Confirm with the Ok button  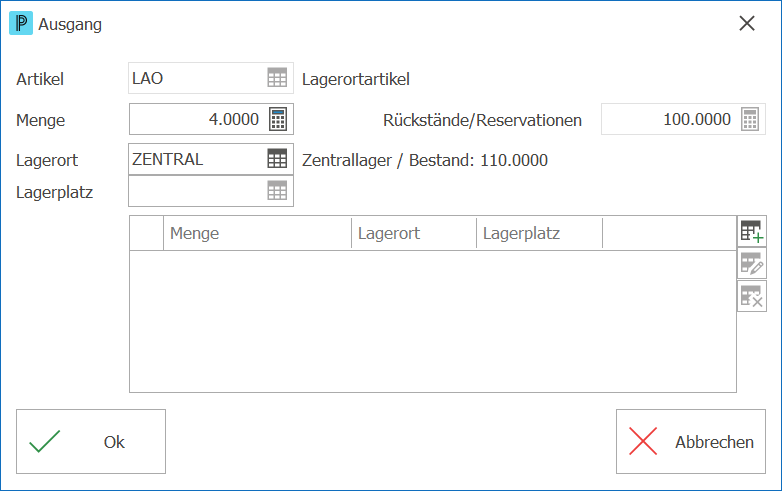point(91,442)
